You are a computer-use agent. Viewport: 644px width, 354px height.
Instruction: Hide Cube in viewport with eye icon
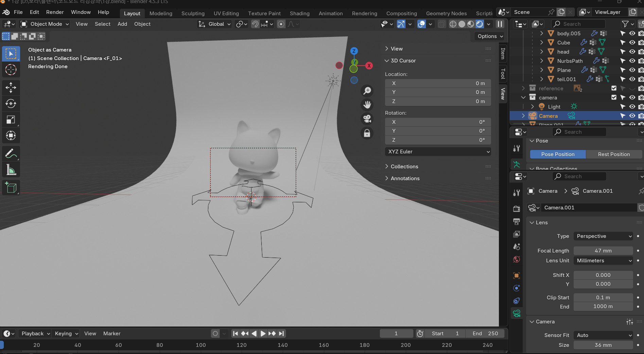pyautogui.click(x=632, y=42)
